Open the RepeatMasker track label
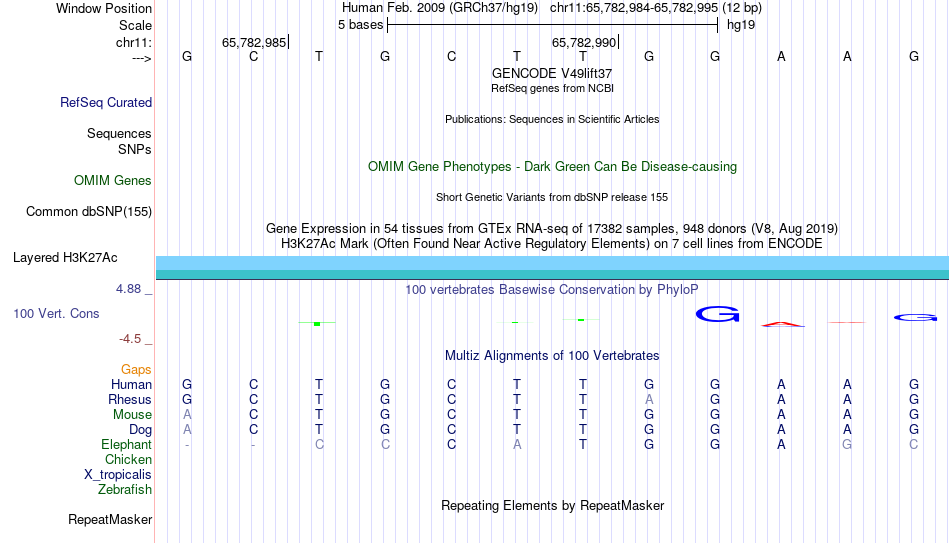The height and width of the screenshot is (543, 950). (x=110, y=520)
